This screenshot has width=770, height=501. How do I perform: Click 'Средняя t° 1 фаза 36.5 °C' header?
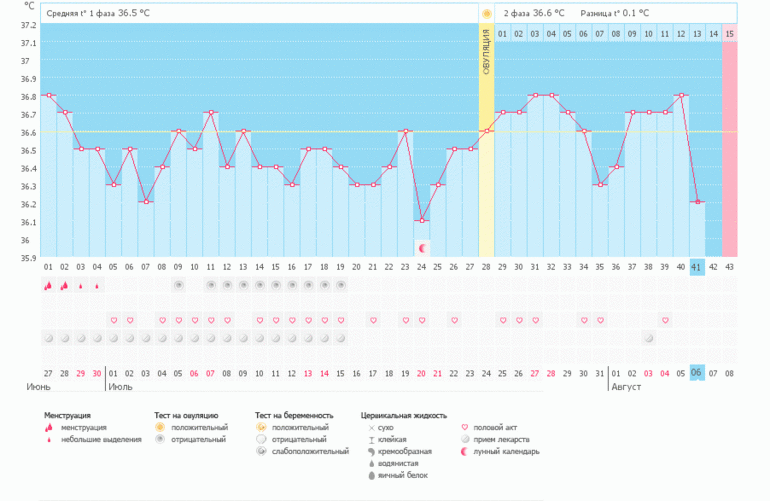coord(98,13)
